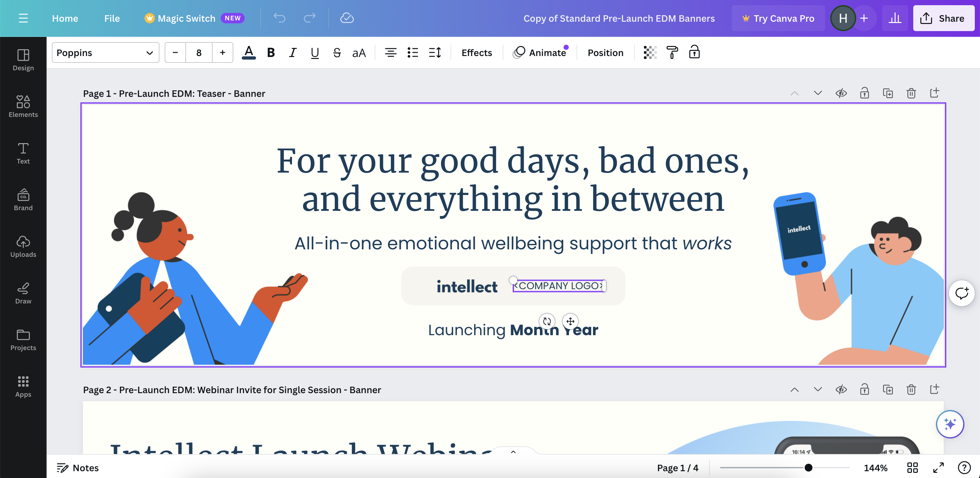This screenshot has width=980, height=478.
Task: Delete Page 1 with the trash icon
Action: (911, 93)
